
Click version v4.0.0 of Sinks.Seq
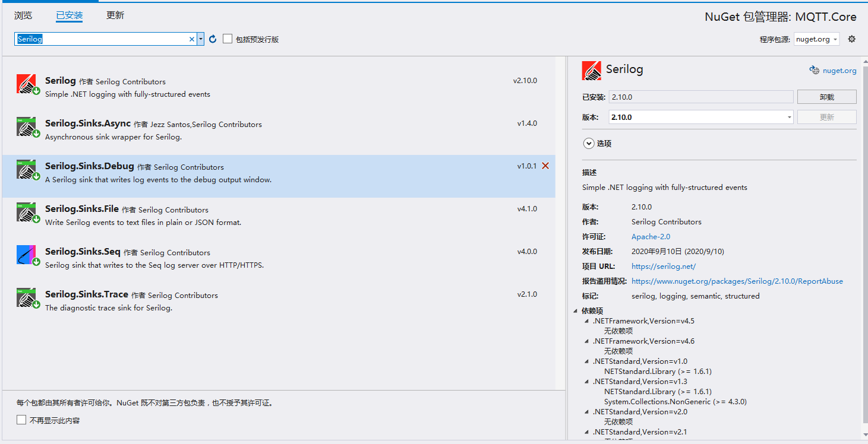tap(527, 252)
